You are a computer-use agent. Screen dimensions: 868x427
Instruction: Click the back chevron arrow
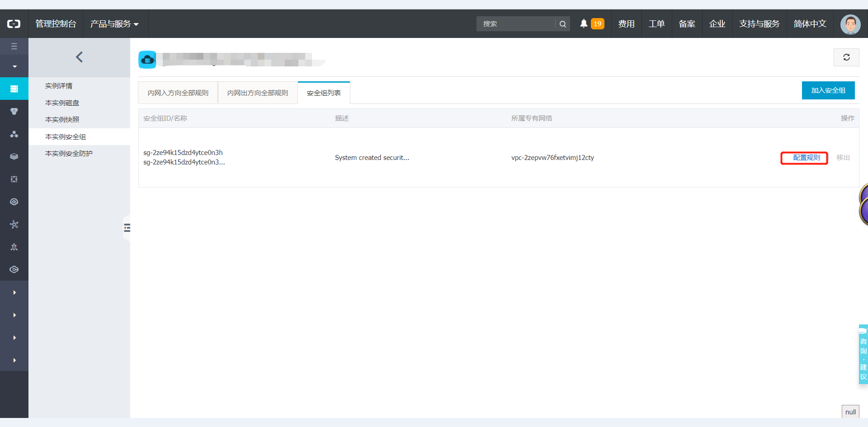tap(79, 57)
